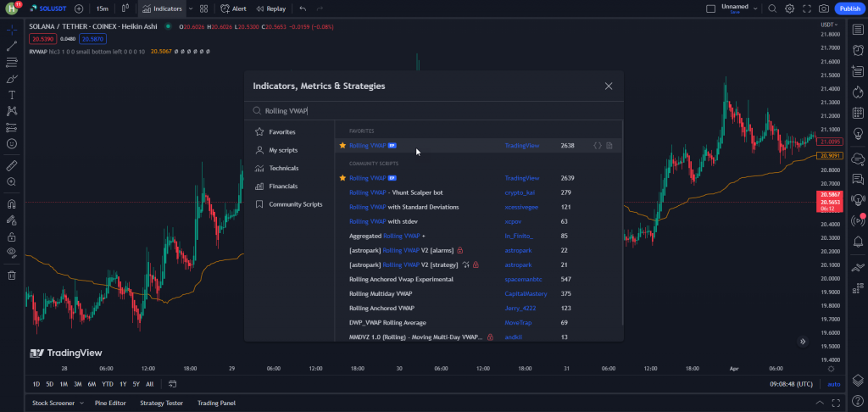Take a chart snapshot with camera icon
Screen dimensions: 868x412
click(824, 8)
